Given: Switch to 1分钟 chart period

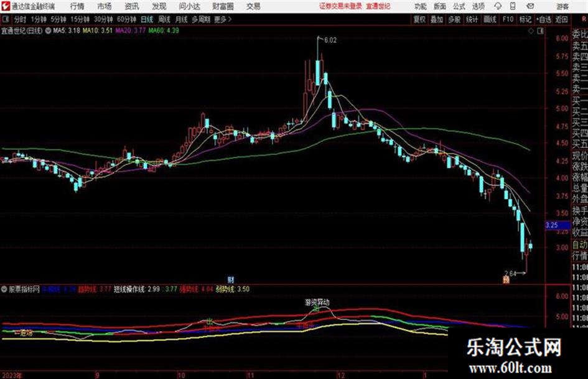Looking at the screenshot, I should (39, 19).
